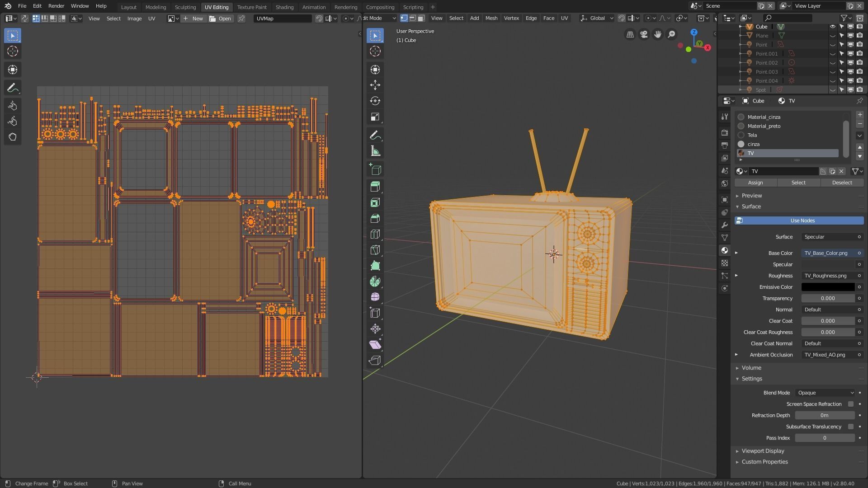Select the Annotate tool in UV editor
868x488 pixels.
point(13,88)
